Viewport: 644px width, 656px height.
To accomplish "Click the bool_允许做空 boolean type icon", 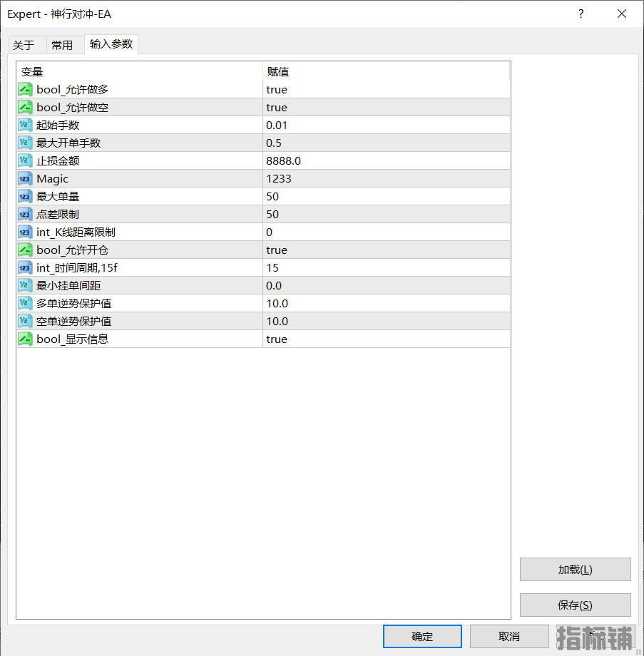I will point(25,107).
